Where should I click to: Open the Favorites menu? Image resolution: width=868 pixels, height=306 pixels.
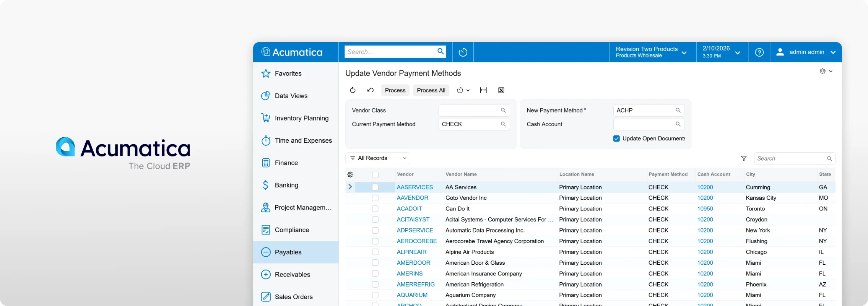pos(296,73)
